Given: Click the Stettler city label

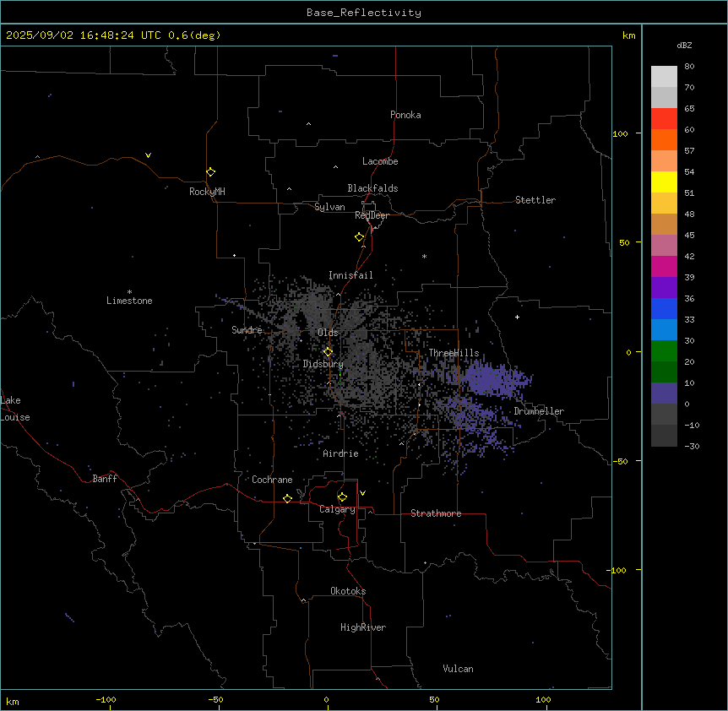Looking at the screenshot, I should click(x=535, y=200).
